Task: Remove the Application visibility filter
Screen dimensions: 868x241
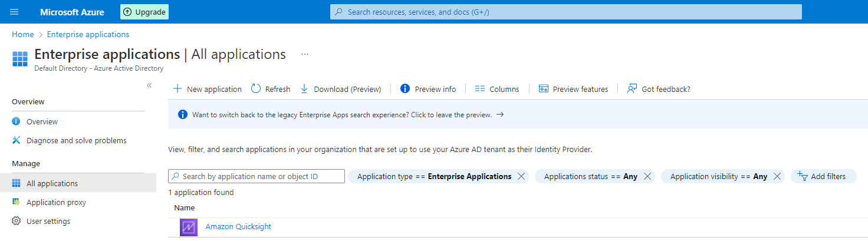Action: pyautogui.click(x=777, y=176)
